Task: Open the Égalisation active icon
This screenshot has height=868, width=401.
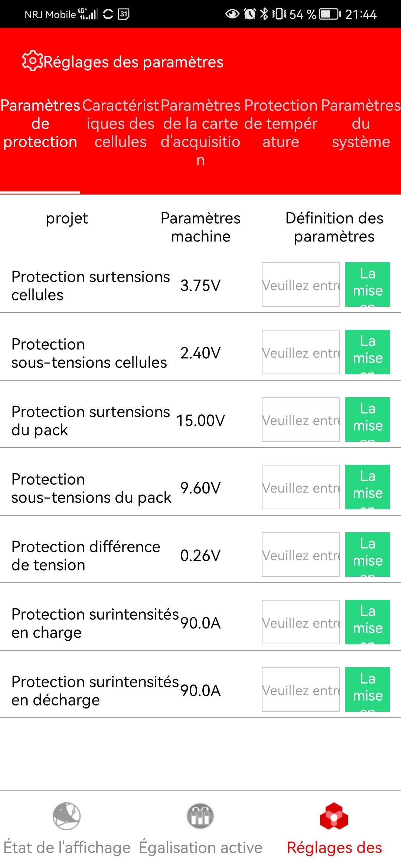Action: tap(200, 816)
